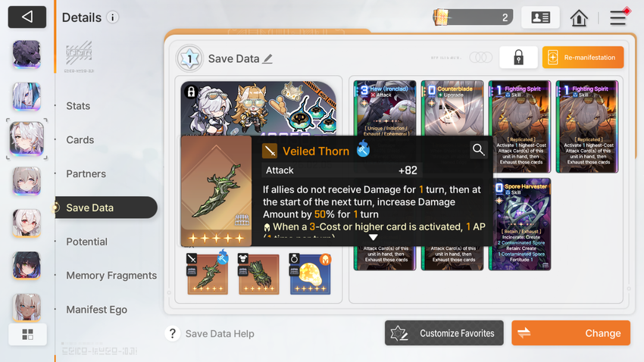Open the grid view icon in sidebar
This screenshot has width=644, height=362.
[x=27, y=334]
